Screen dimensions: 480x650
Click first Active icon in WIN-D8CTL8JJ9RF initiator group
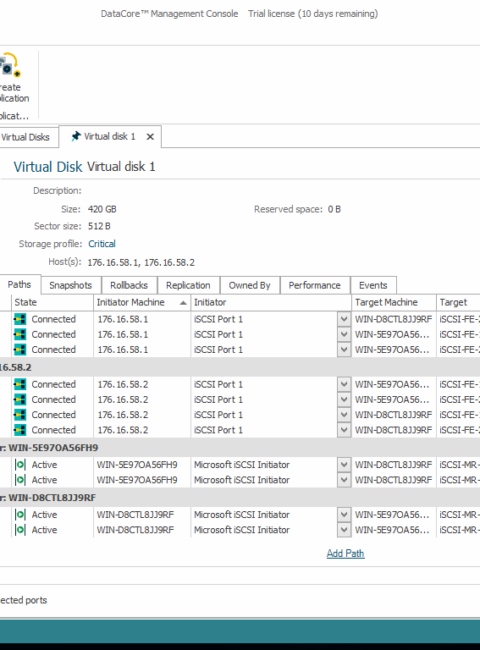point(20,515)
